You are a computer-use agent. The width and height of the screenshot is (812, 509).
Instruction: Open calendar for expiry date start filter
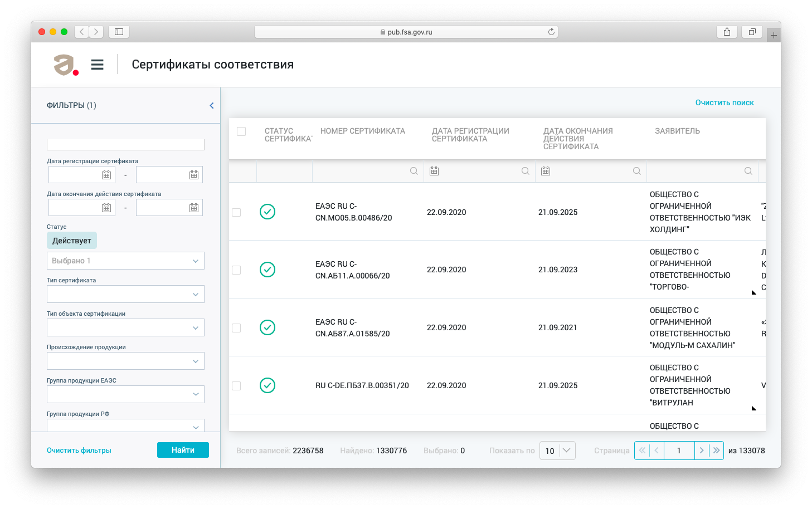pos(106,208)
